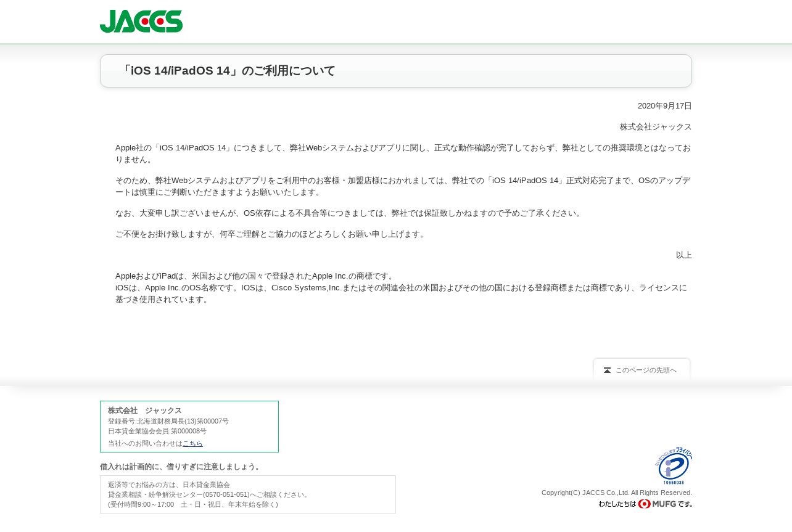Click trademark note AppleおよびiPadは
This screenshot has width=792, height=532.
click(x=255, y=276)
